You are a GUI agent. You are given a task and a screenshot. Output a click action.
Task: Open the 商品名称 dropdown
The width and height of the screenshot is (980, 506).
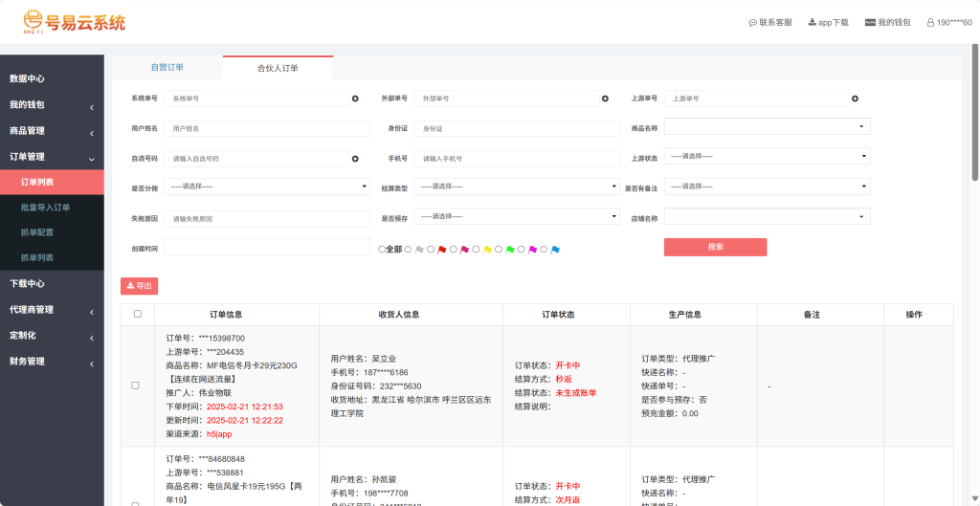point(767,126)
